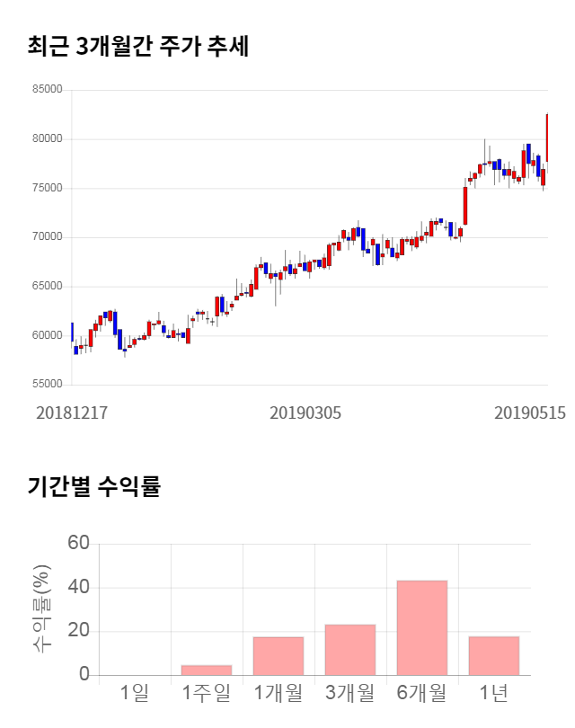Click the 40 tick on the return axis

(x=79, y=588)
